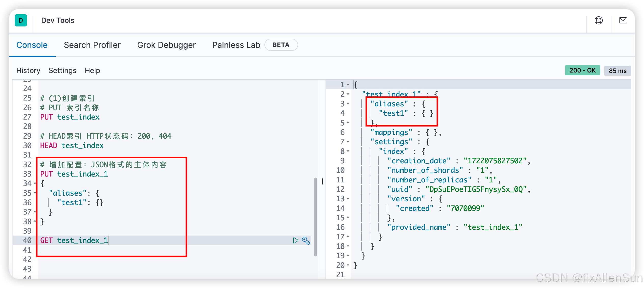Fold the version object at response line 13
The height and width of the screenshot is (288, 644).
348,199
